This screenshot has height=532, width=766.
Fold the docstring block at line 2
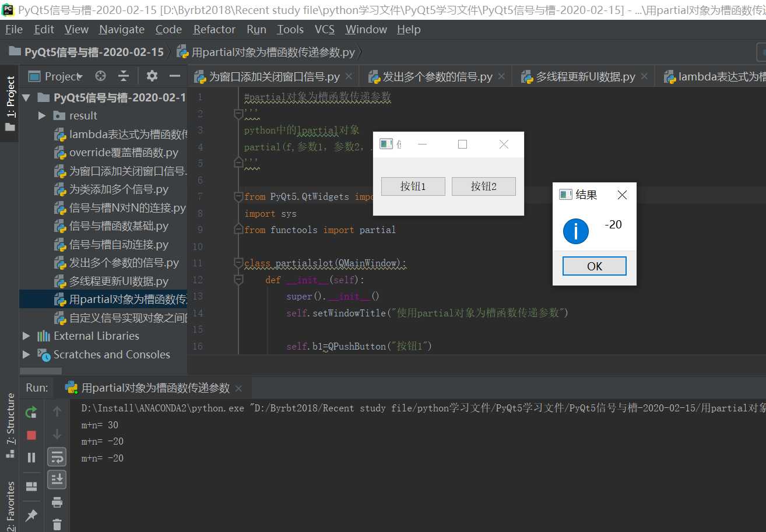click(238, 113)
